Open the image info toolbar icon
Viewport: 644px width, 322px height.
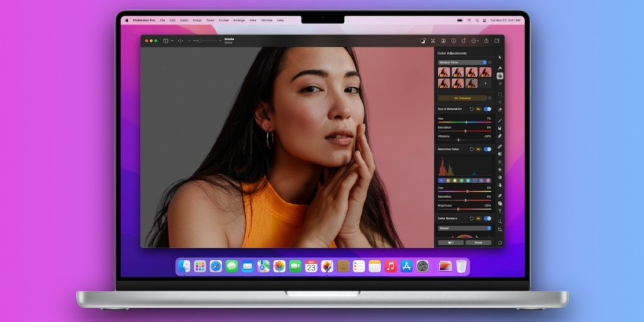pyautogui.click(x=453, y=41)
